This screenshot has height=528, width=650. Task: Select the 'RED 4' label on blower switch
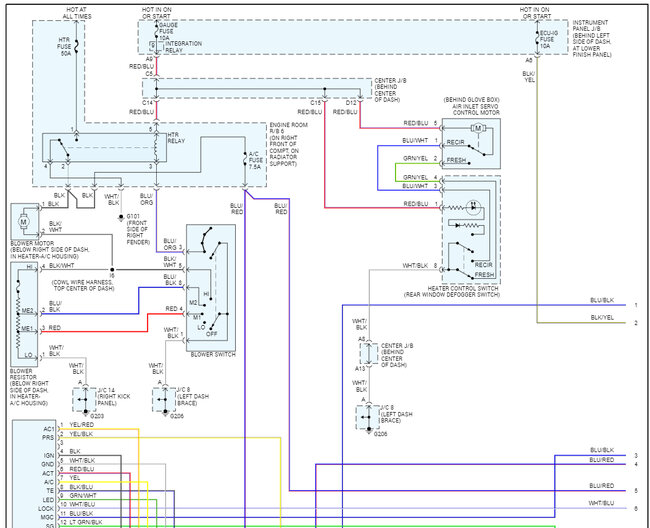click(174, 308)
